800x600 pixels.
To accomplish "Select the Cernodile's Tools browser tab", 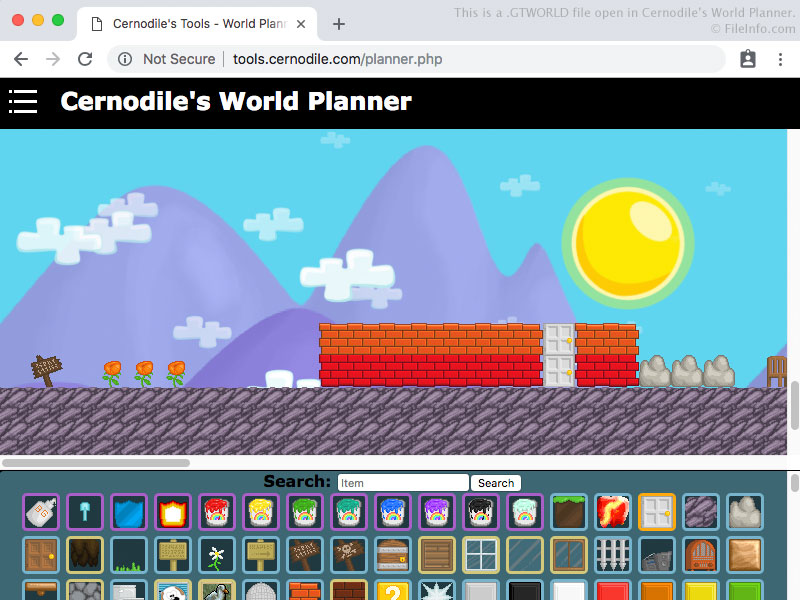I will [x=197, y=24].
